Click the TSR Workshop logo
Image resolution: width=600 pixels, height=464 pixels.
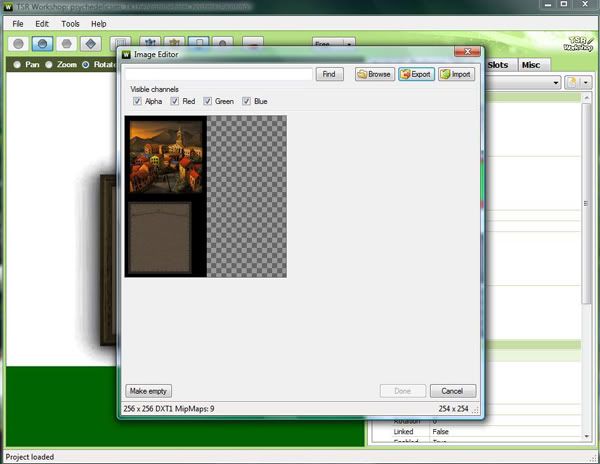click(578, 44)
